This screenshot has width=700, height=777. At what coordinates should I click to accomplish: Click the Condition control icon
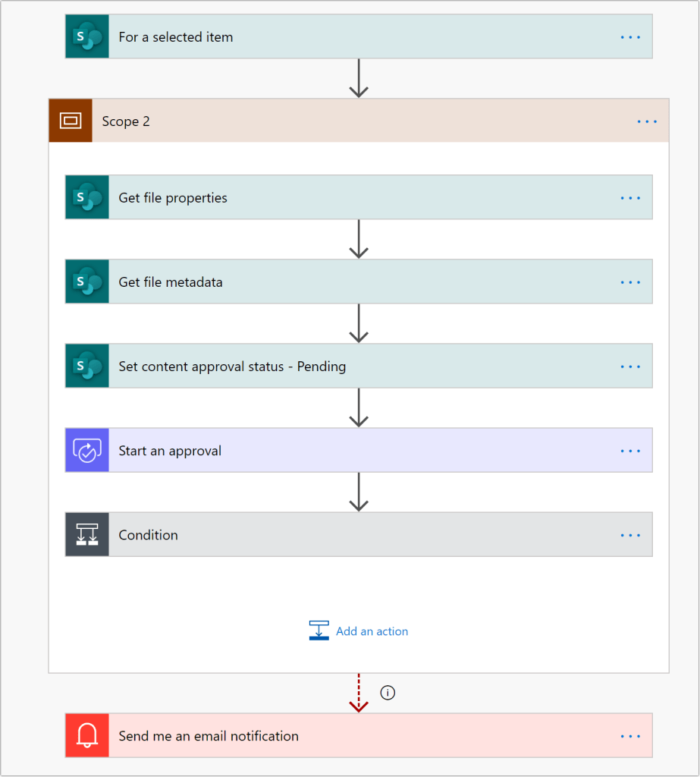pos(87,534)
